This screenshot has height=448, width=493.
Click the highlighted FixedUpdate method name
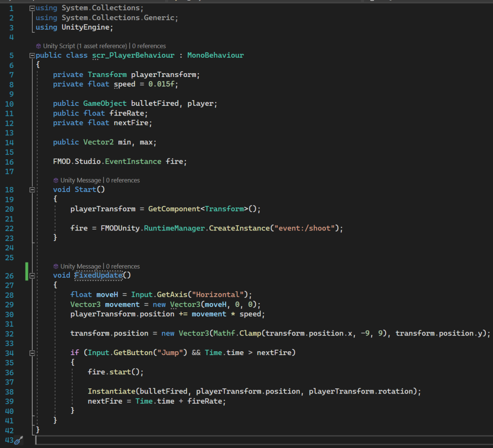[x=98, y=276]
